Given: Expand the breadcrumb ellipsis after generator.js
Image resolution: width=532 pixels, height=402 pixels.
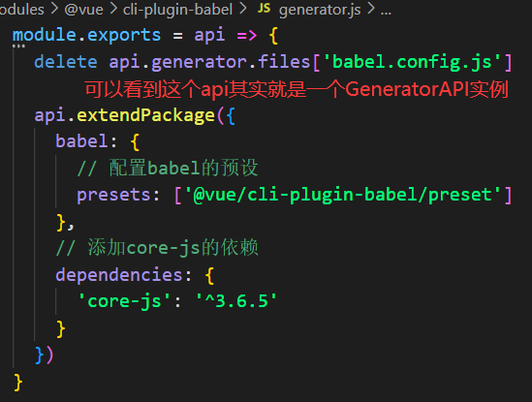Looking at the screenshot, I should 386,12.
